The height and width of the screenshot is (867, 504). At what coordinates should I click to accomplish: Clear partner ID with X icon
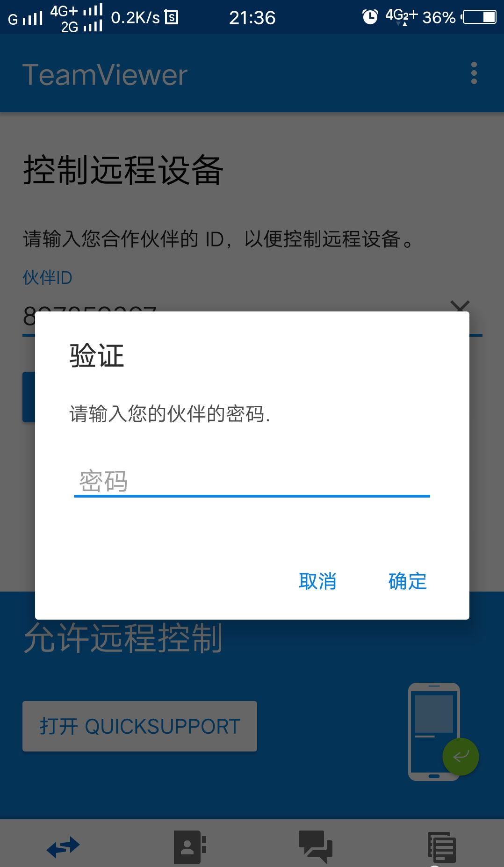click(x=460, y=306)
